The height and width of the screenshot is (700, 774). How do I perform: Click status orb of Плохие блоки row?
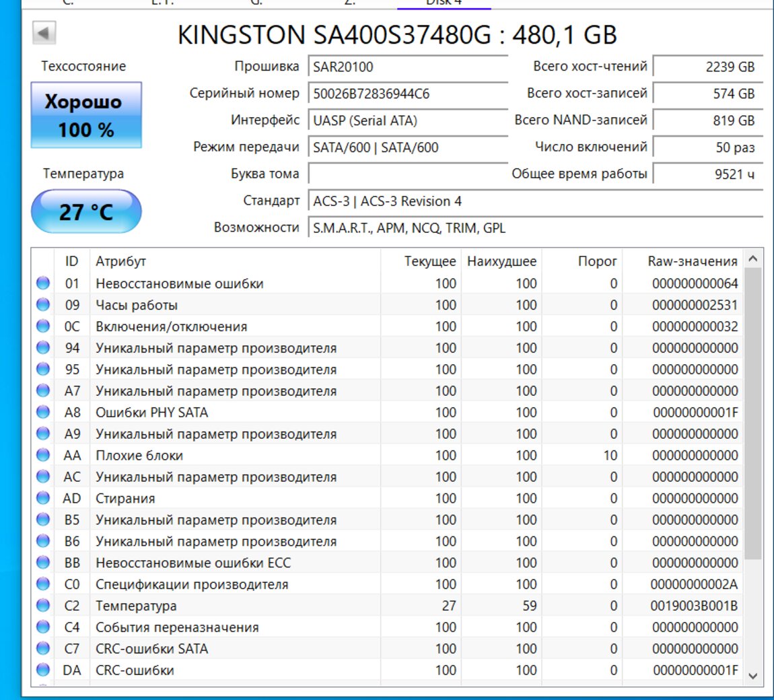[x=43, y=456]
